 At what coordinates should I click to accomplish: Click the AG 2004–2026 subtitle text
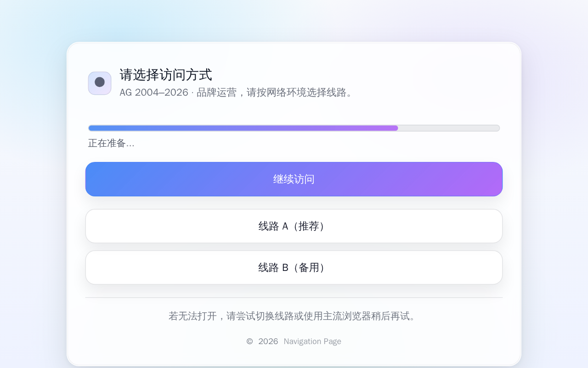pyautogui.click(x=153, y=92)
